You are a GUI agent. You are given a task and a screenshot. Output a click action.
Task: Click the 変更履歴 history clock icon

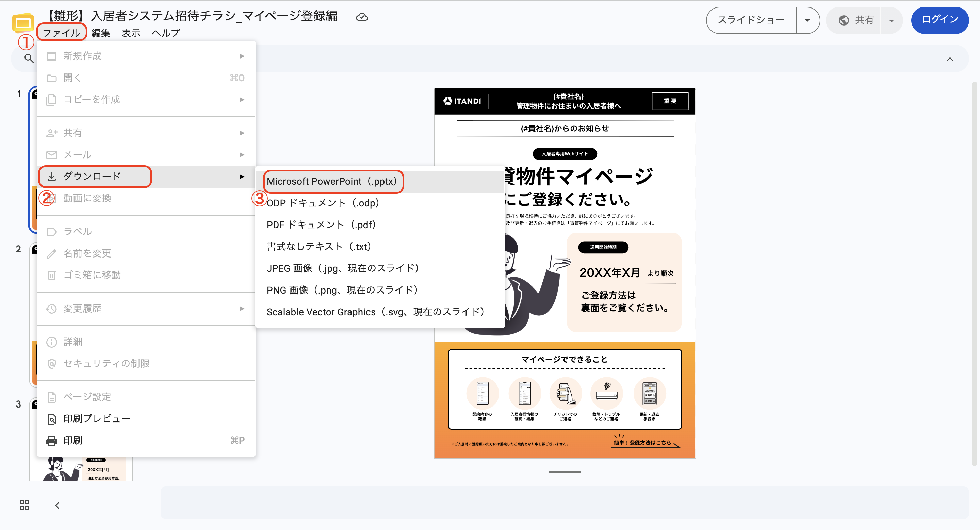coord(52,309)
